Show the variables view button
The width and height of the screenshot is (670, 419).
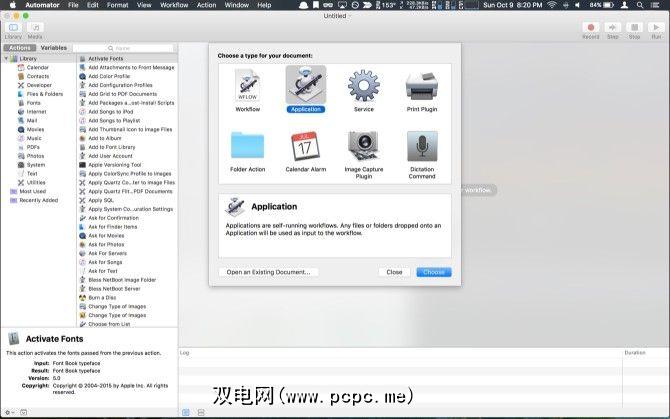(x=201, y=412)
